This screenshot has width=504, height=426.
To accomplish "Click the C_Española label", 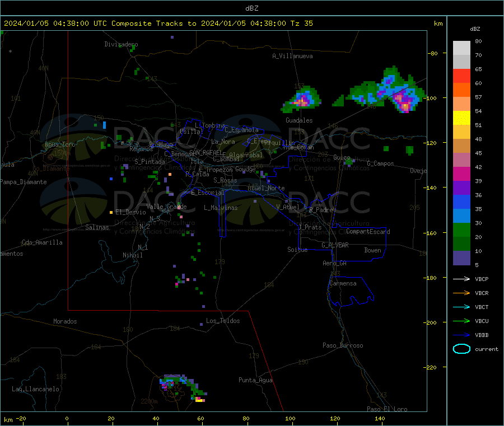I will (241, 130).
